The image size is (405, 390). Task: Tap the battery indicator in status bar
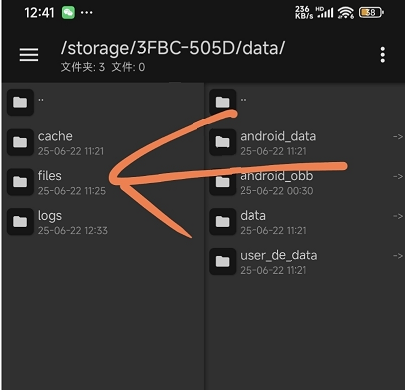click(x=371, y=13)
